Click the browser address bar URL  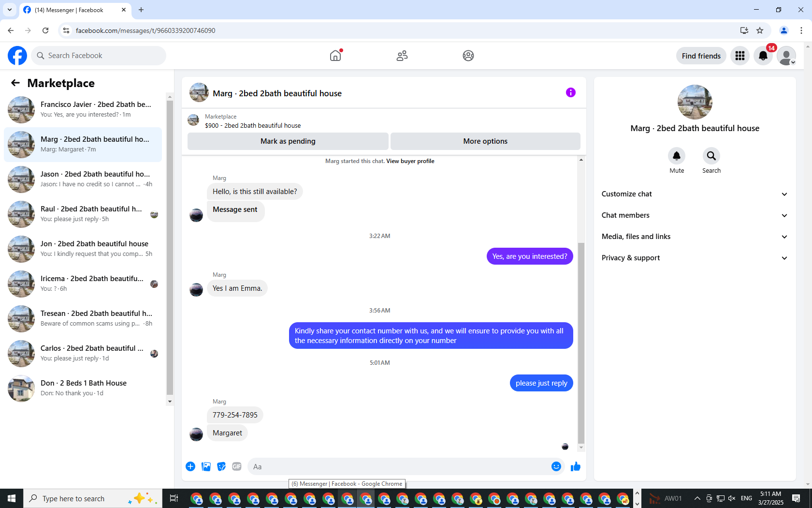coord(145,30)
